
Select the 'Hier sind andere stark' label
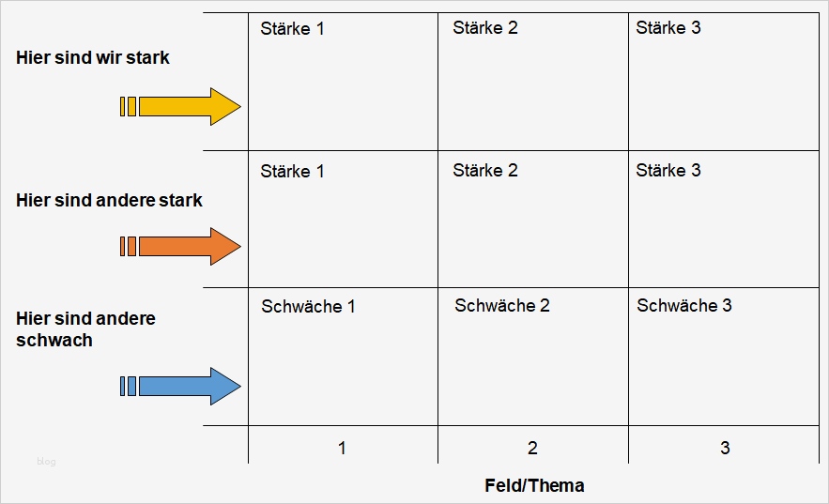[109, 200]
